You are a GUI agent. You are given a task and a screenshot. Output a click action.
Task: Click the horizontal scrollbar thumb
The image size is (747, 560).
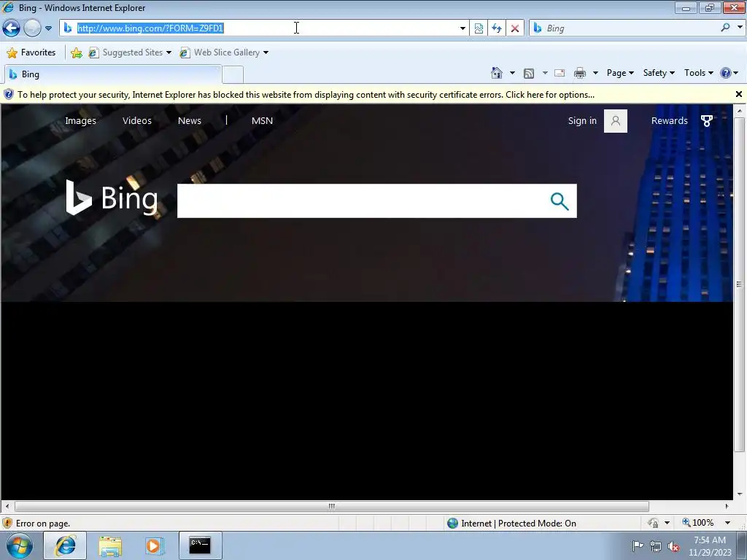332,506
